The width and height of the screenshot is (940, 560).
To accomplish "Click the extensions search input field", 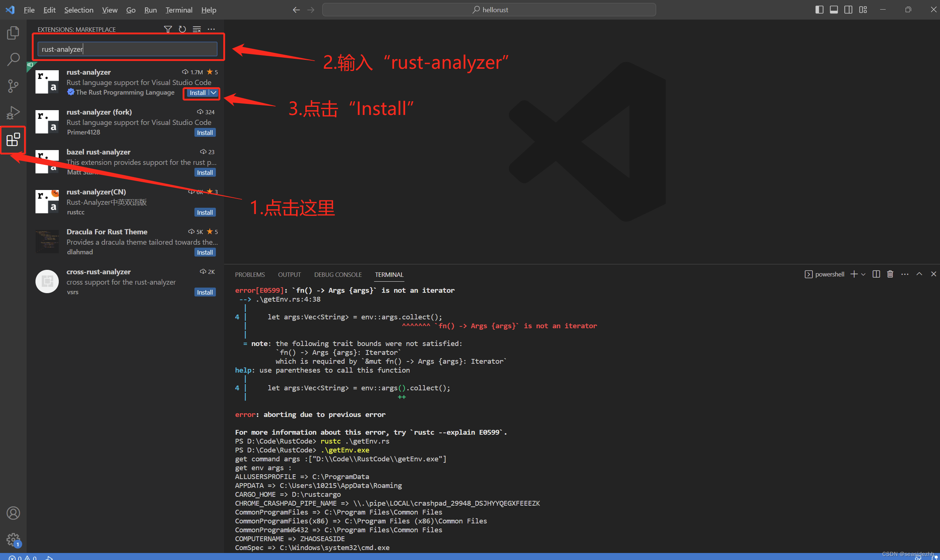I will click(x=128, y=49).
